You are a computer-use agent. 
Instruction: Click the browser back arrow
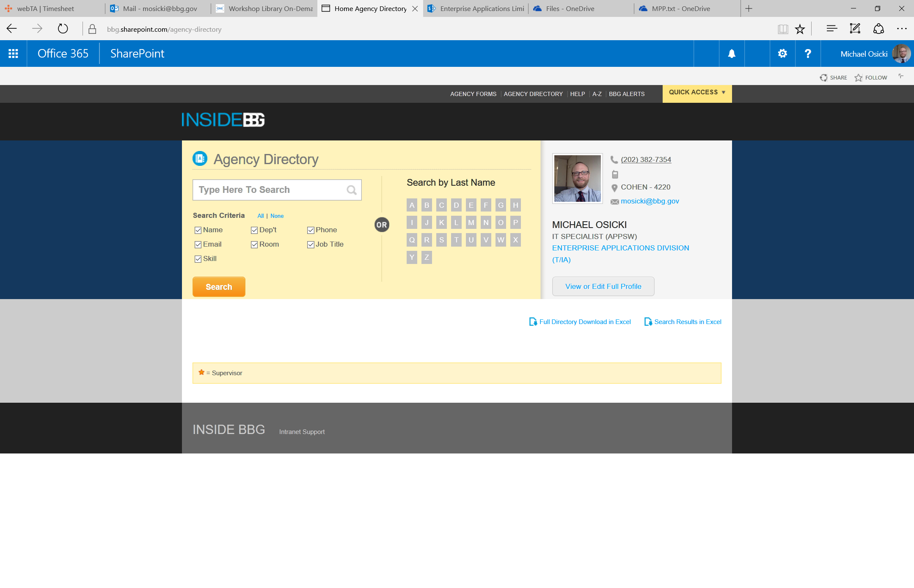[12, 29]
